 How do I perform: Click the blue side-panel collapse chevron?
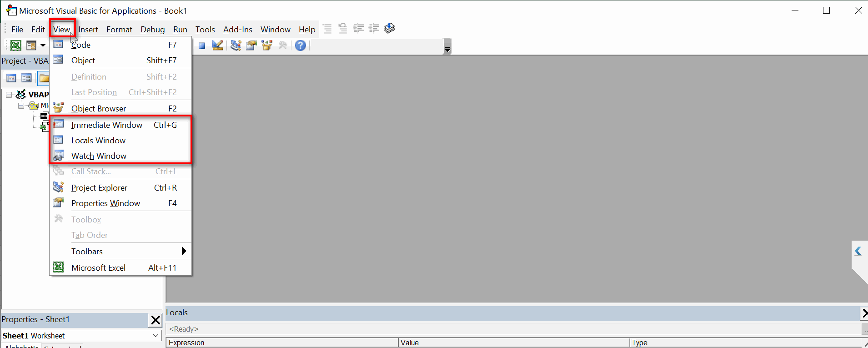click(x=858, y=251)
